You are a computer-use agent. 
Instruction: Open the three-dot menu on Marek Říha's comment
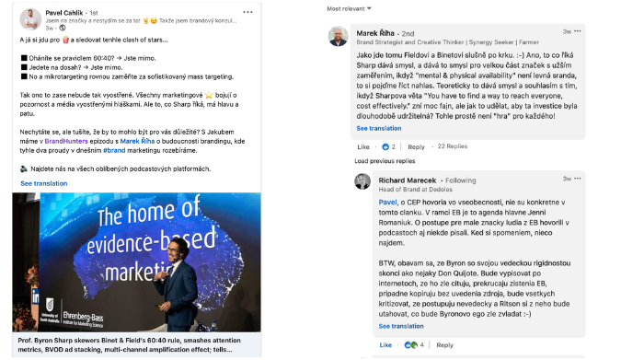coord(578,31)
